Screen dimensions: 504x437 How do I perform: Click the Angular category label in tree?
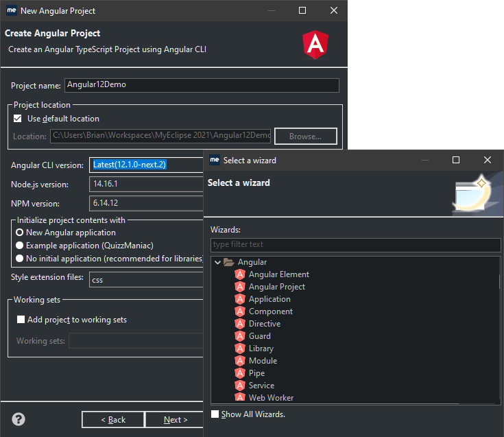pos(252,262)
